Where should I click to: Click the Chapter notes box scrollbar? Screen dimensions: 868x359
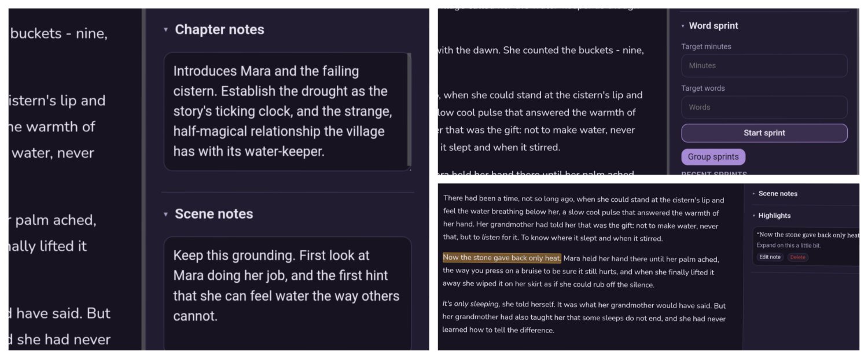tap(410, 110)
